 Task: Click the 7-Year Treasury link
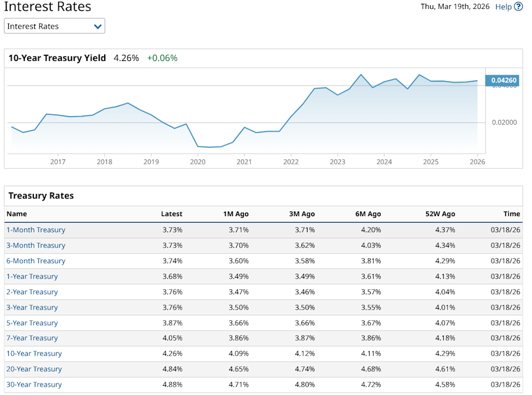pos(32,338)
